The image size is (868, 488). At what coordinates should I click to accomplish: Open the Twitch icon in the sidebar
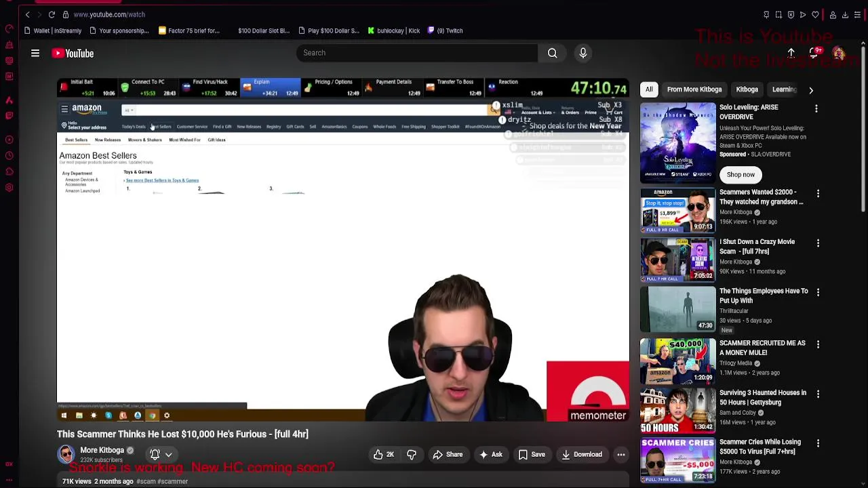(9, 115)
